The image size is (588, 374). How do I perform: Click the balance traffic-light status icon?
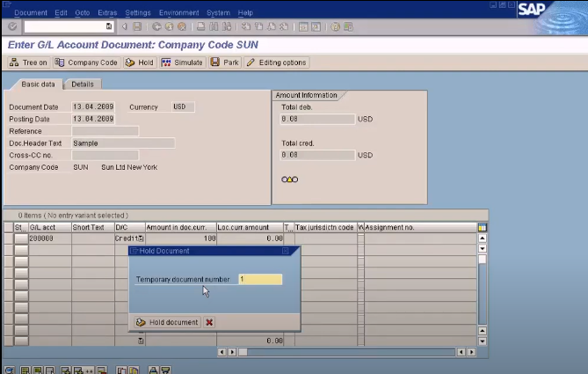tap(289, 180)
